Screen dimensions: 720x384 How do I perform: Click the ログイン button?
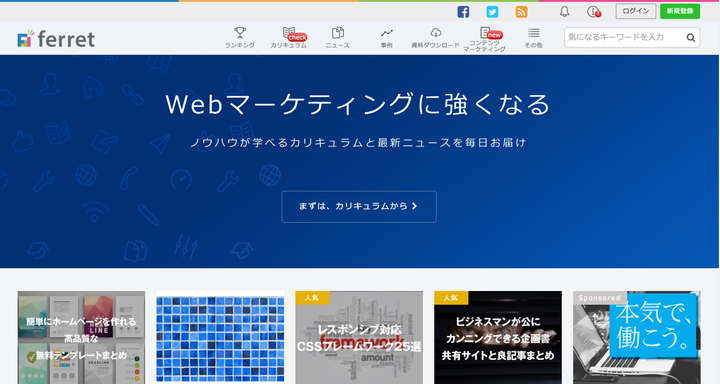pyautogui.click(x=636, y=11)
